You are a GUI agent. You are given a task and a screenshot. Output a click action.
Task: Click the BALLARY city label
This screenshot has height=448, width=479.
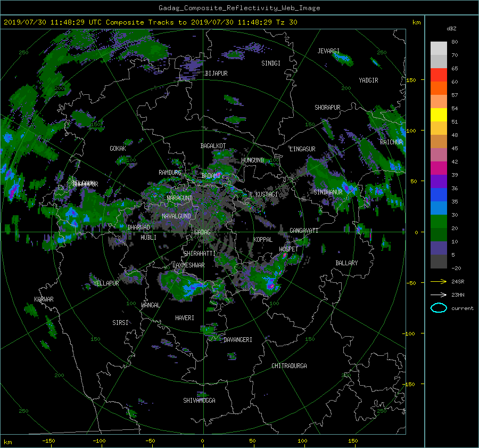click(x=346, y=263)
